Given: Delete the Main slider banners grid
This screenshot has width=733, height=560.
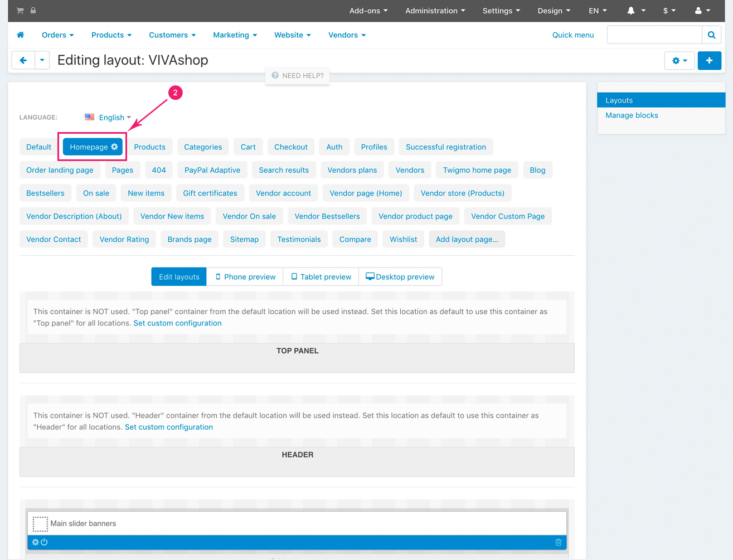Looking at the screenshot, I should pyautogui.click(x=558, y=542).
